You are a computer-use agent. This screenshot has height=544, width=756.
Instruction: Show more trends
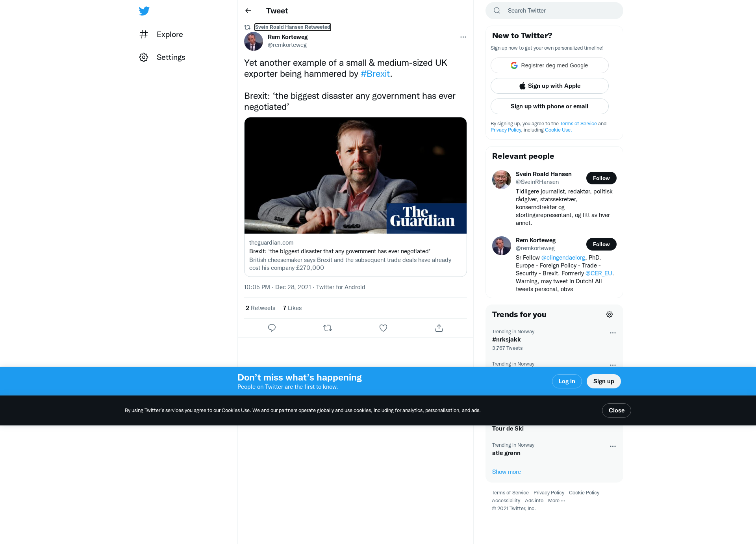(x=506, y=472)
